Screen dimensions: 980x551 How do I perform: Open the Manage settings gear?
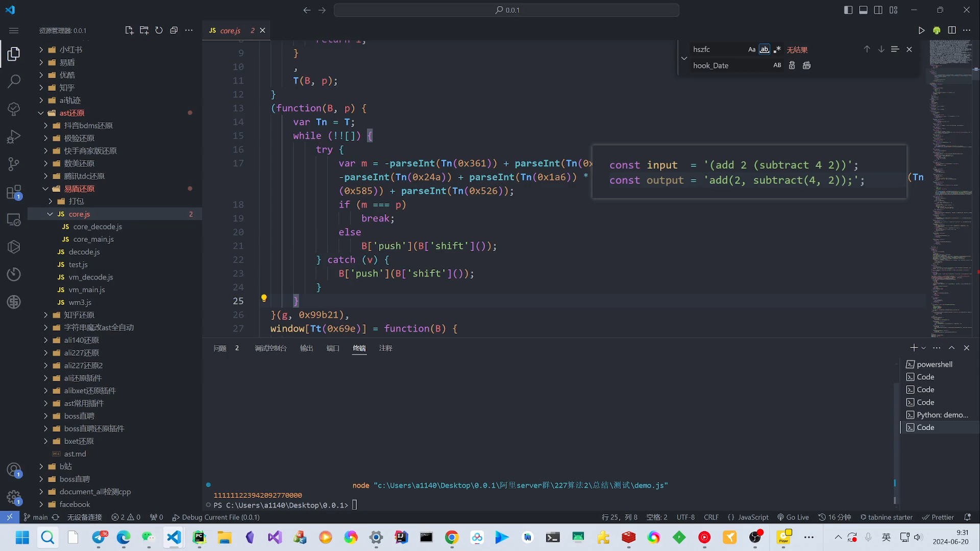pos(14,497)
